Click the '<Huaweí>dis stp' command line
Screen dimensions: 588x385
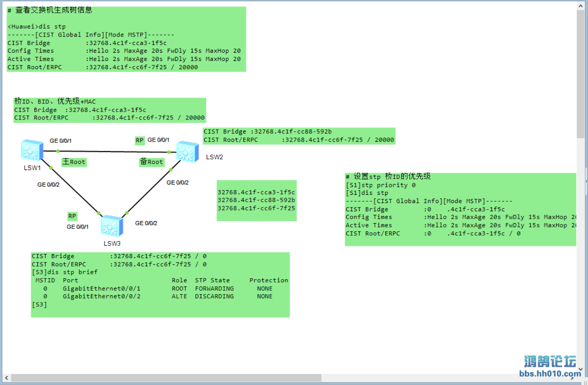pyautogui.click(x=37, y=27)
